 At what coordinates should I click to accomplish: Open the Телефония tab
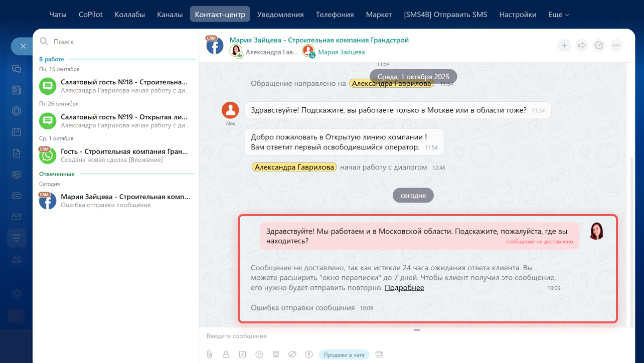click(x=335, y=15)
